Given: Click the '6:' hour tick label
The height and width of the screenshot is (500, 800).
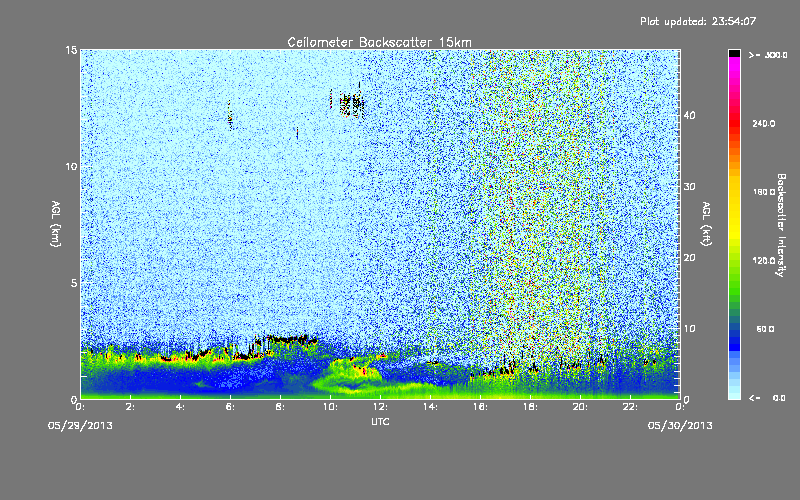Looking at the screenshot, I should 230,407.
